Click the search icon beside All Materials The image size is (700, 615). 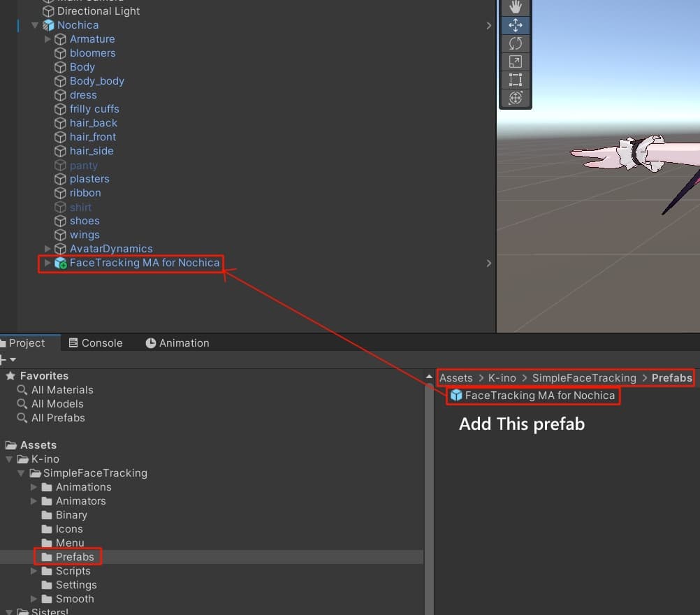[x=22, y=391]
